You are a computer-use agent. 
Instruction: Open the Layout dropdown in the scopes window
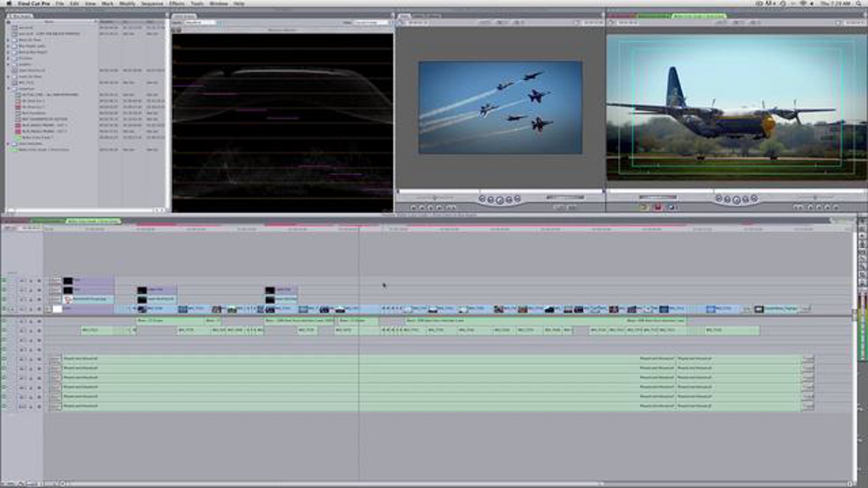click(201, 23)
